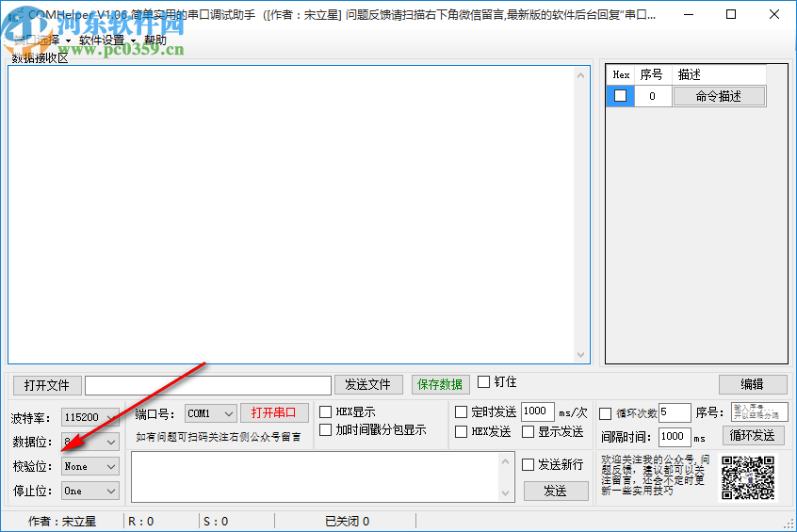Image resolution: width=797 pixels, height=532 pixels.
Task: Click the receive area scroll-down arrow
Action: point(581,355)
